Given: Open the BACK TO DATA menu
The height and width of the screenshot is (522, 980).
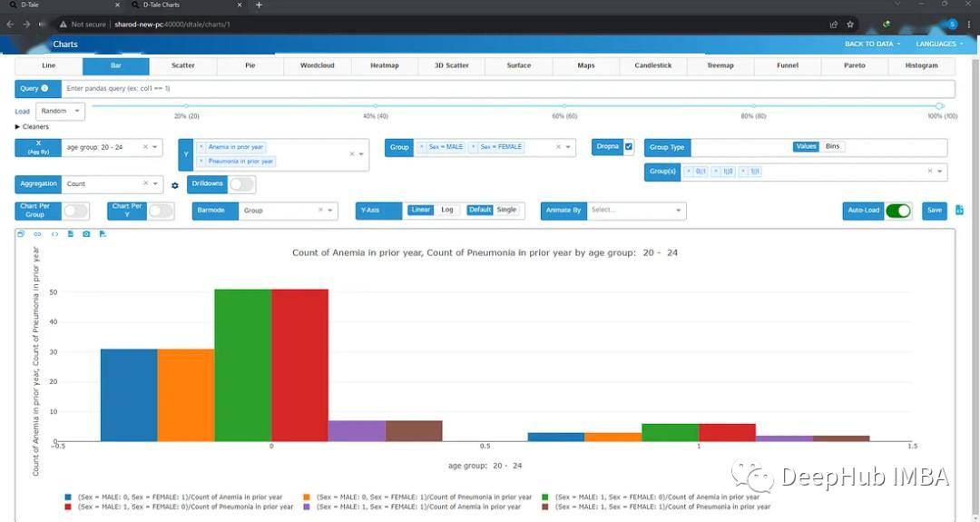Looking at the screenshot, I should point(873,44).
